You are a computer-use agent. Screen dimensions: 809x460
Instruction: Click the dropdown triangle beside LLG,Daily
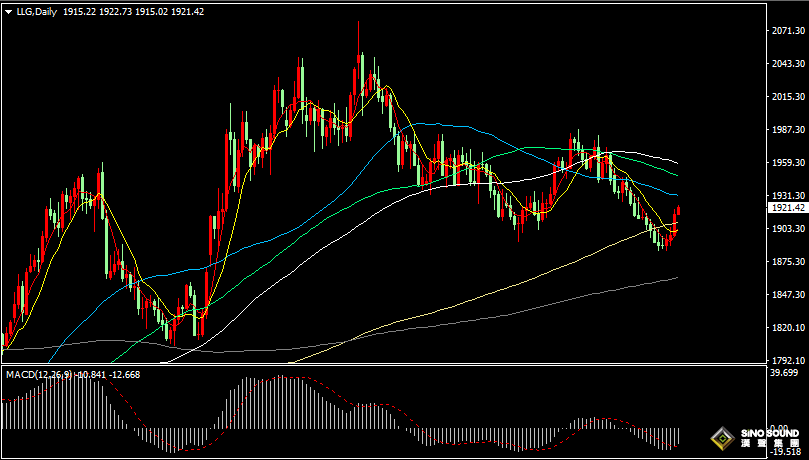coord(9,10)
